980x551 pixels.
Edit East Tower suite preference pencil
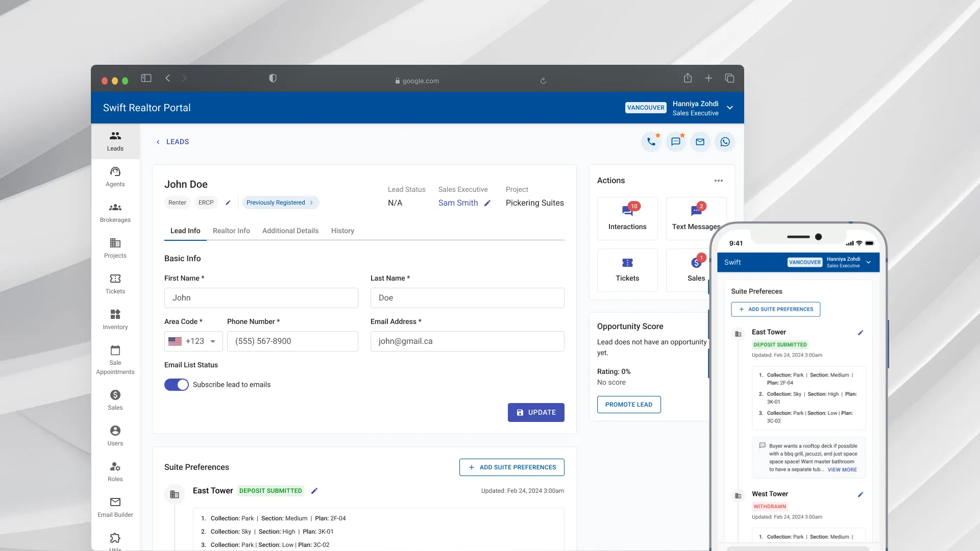314,491
